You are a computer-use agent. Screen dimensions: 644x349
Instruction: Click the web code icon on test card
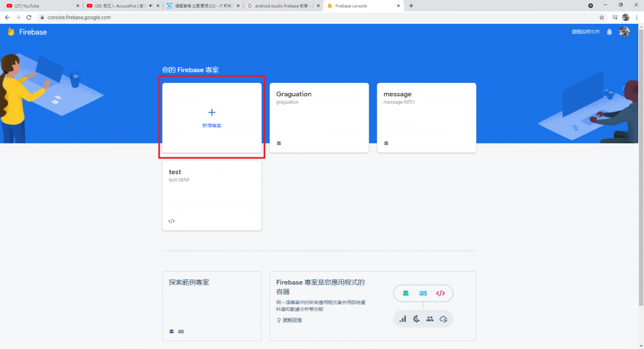click(x=172, y=221)
